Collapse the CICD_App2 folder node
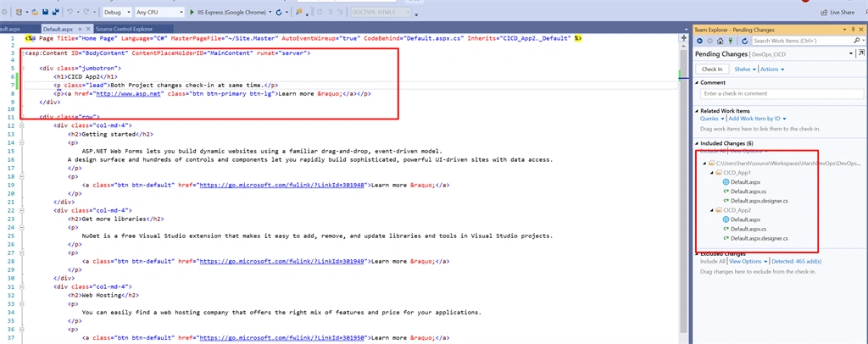The image size is (868, 344). (711, 210)
